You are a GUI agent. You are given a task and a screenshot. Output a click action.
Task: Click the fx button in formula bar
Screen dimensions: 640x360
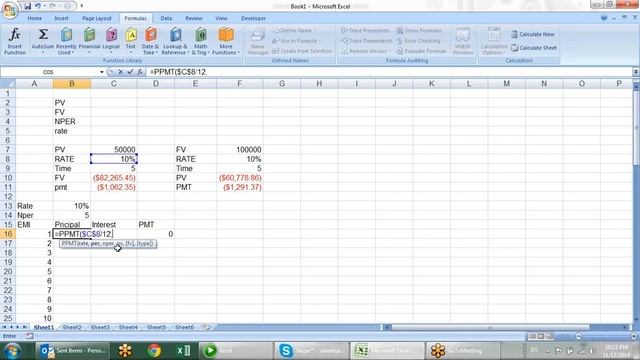[x=140, y=72]
